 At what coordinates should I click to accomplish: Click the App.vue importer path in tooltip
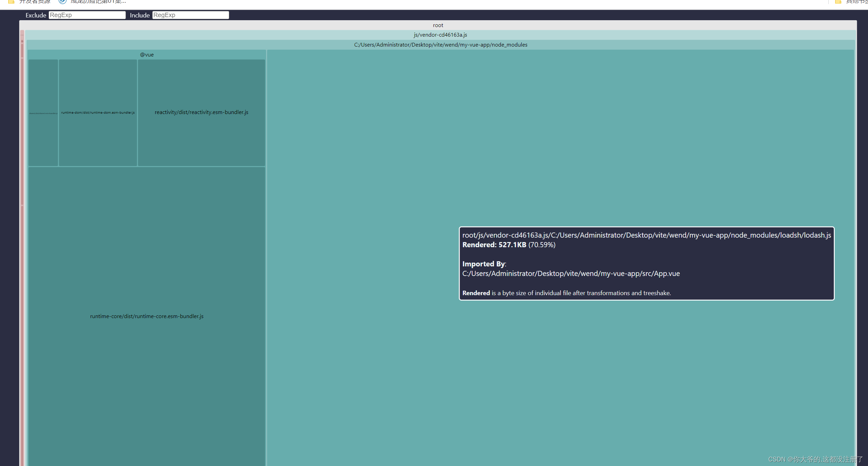pyautogui.click(x=571, y=274)
